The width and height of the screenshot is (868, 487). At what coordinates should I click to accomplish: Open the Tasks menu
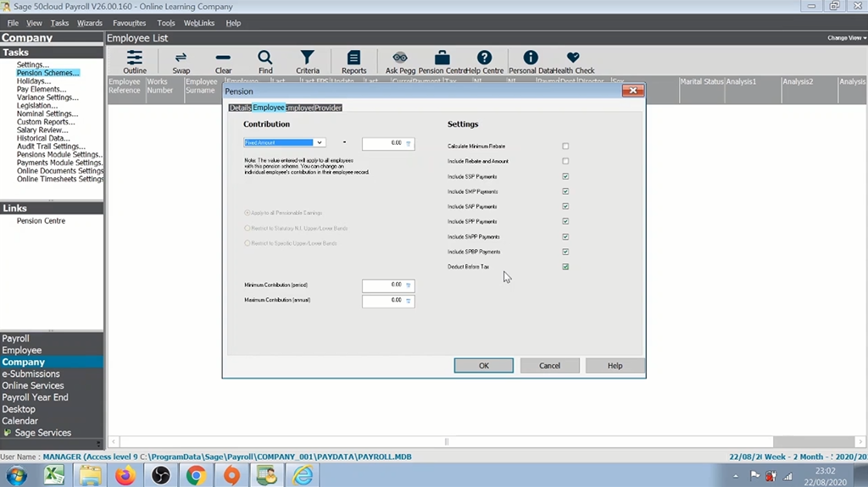point(59,23)
